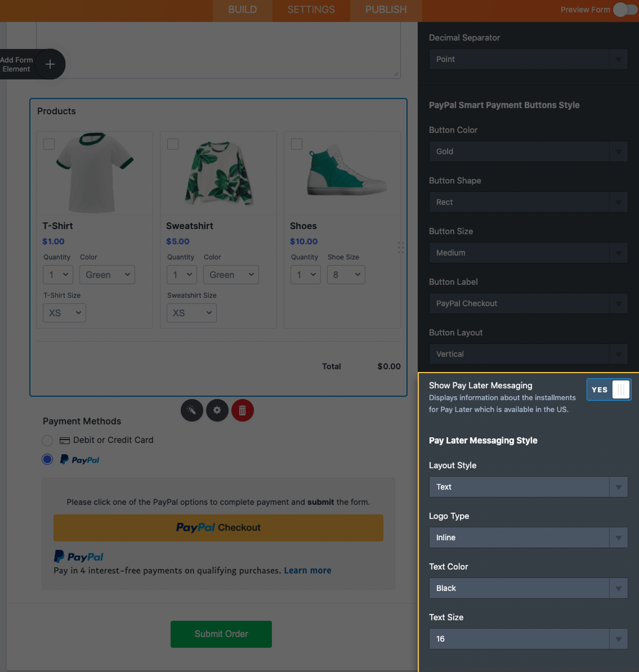This screenshot has height=672, width=639.
Task: Open the Layout Style dropdown
Action: (x=528, y=487)
